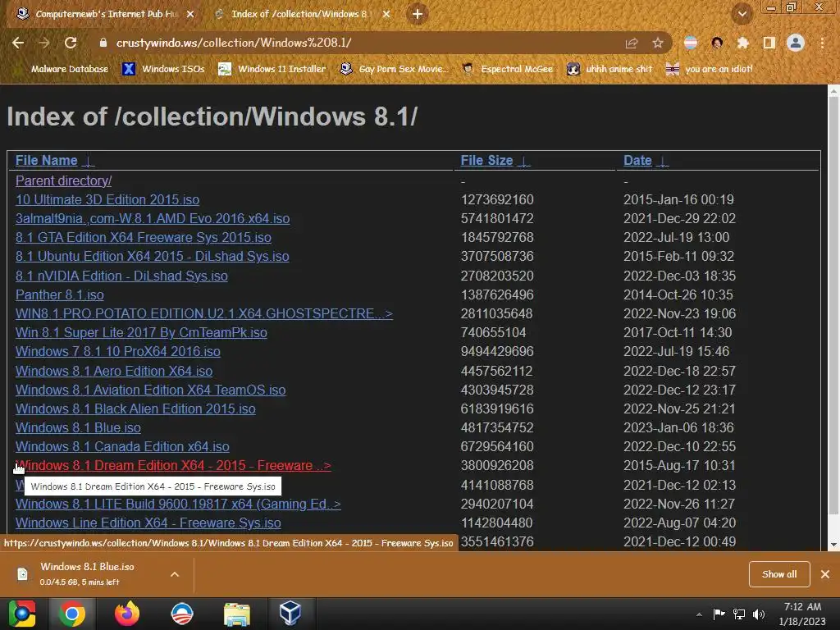This screenshot has height=630, width=840.
Task: Click the Windows 8.1 Blue.iso link
Action: tap(78, 427)
